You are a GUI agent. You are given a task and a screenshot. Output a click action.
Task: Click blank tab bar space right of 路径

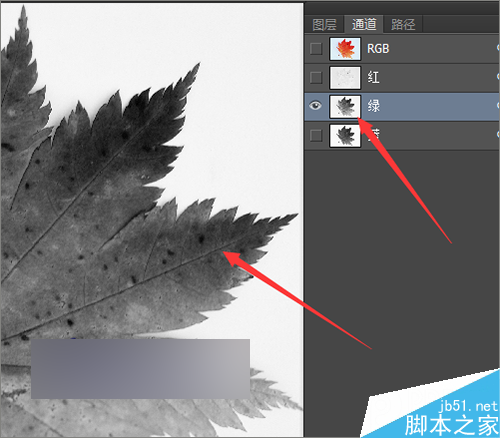[x=461, y=24]
